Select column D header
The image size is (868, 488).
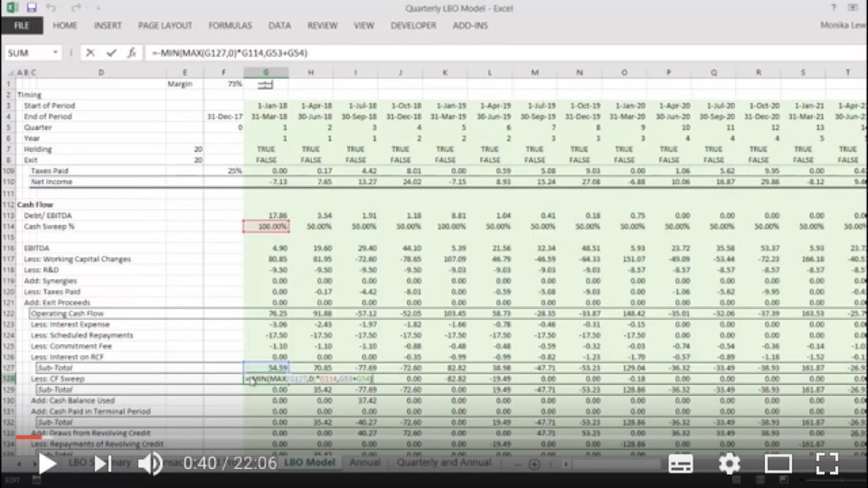[101, 72]
